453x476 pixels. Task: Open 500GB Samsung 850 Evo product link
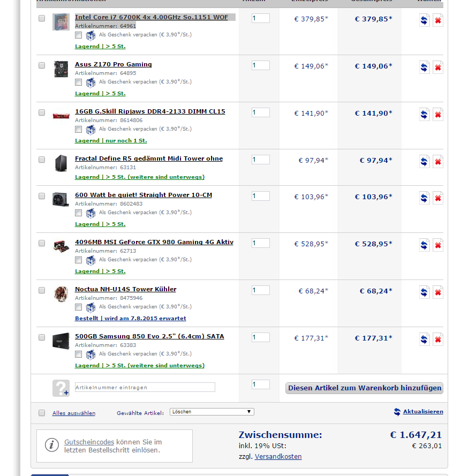149,336
